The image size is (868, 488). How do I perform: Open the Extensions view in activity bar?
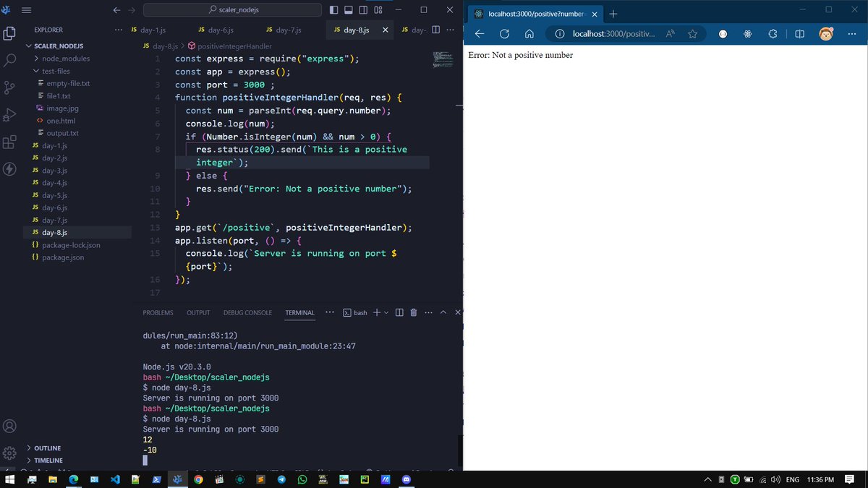tap(10, 142)
